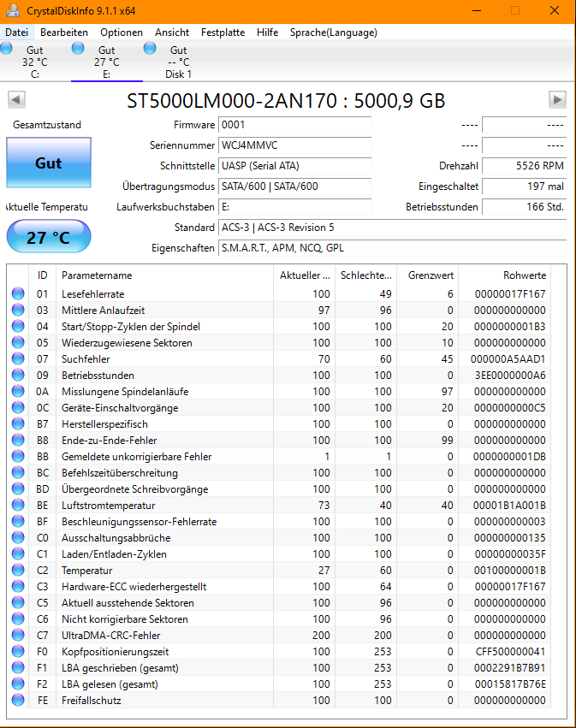Click status icon for Übergeordnete Schreibvorgänge
576x728 pixels.
point(18,488)
